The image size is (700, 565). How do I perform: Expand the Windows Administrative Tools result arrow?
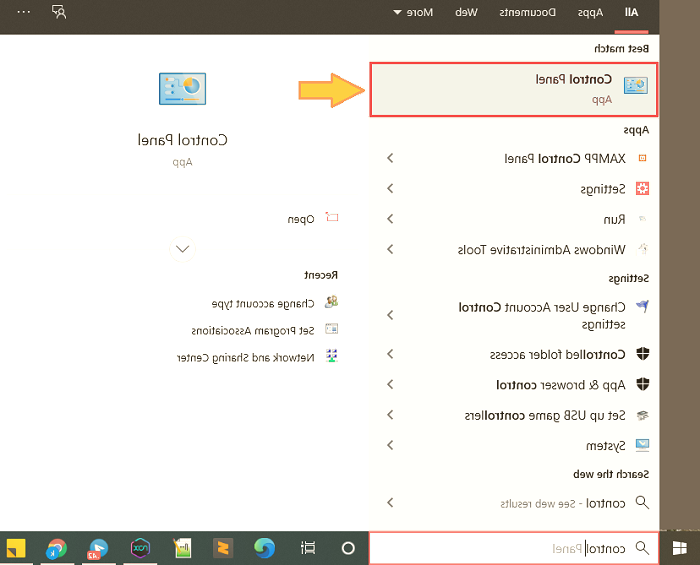(390, 249)
